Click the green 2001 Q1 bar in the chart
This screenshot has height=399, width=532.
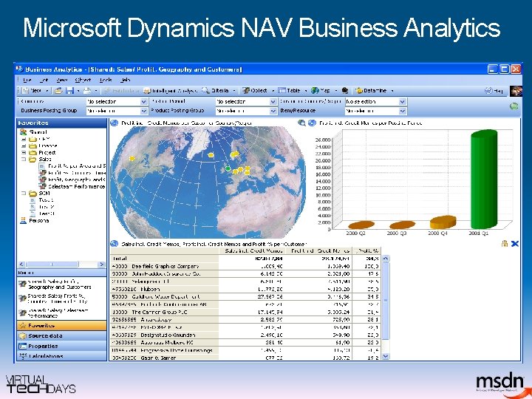[484, 179]
